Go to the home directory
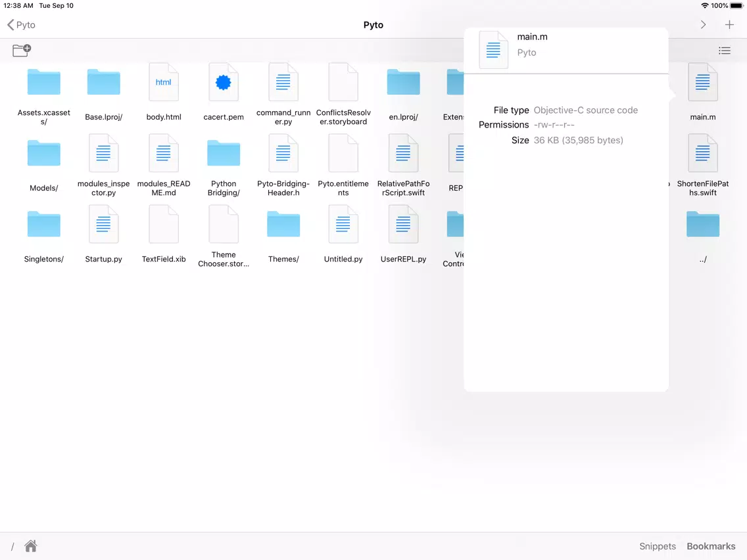 click(31, 546)
